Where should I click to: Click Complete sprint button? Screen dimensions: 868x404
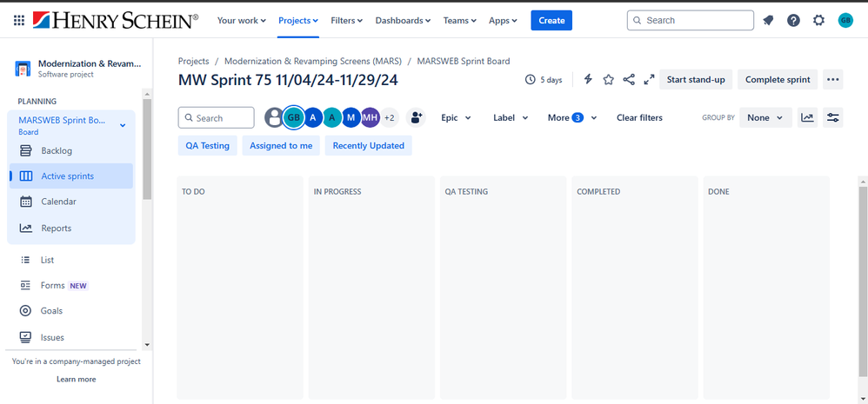(x=778, y=80)
